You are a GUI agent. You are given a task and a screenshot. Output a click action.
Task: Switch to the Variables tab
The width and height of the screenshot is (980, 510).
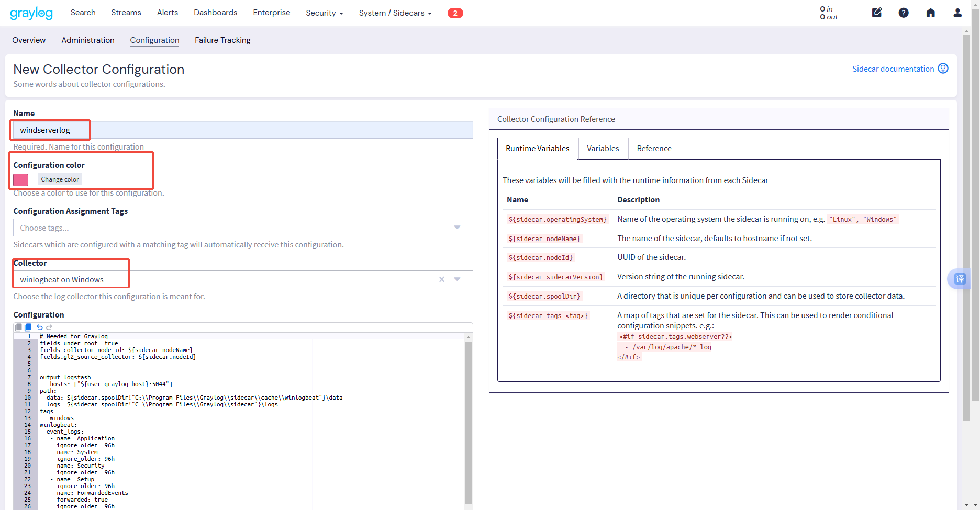coord(603,149)
